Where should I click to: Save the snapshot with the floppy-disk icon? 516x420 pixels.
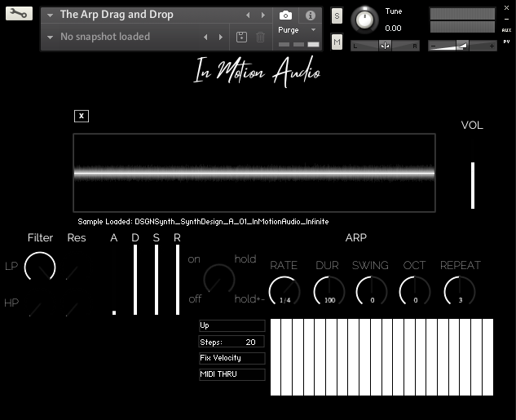241,37
